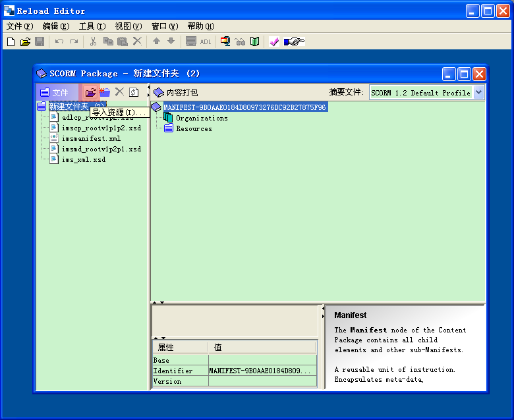Click the binoculars search icon

click(x=240, y=42)
